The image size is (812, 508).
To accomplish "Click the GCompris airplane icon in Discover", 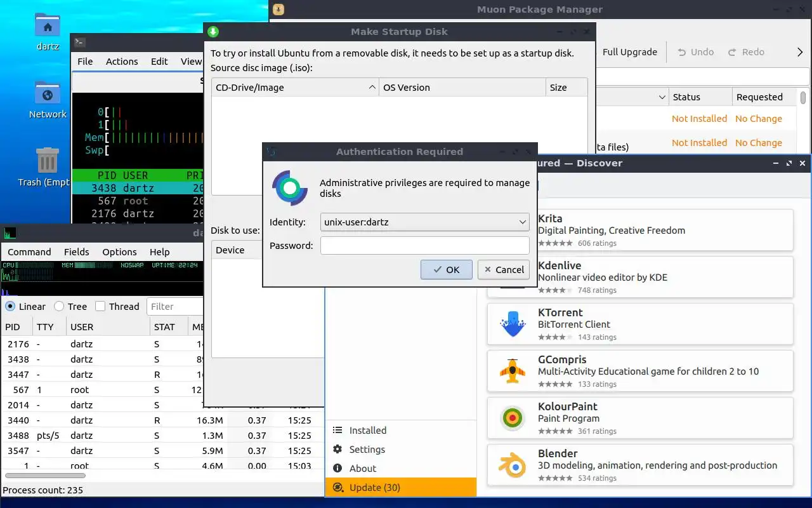I will (x=513, y=371).
